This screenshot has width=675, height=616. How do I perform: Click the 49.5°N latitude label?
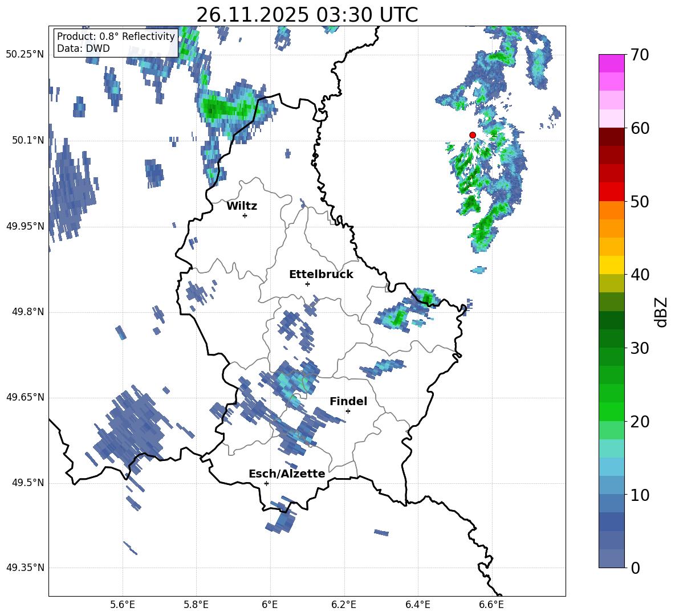28,483
